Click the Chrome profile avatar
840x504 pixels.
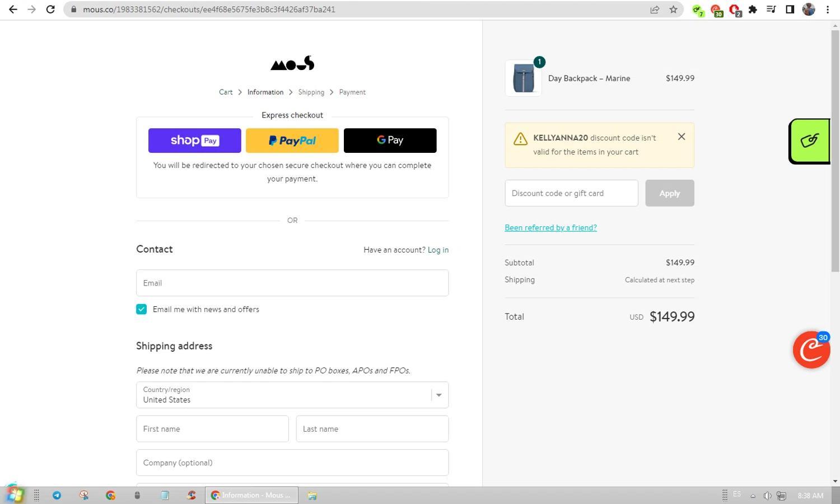(808, 9)
